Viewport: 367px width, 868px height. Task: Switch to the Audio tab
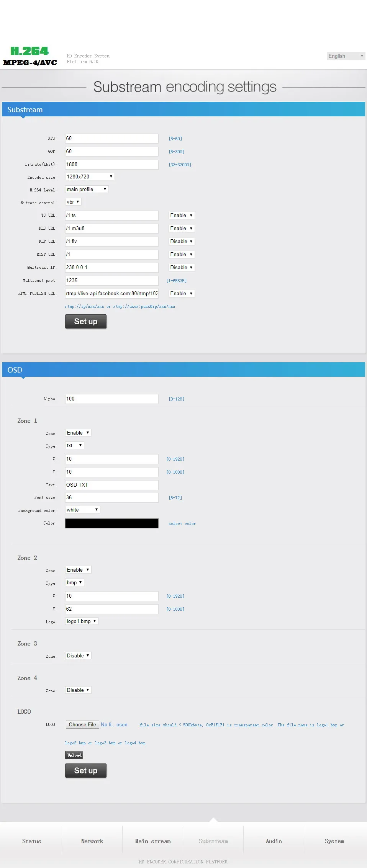[x=274, y=841]
